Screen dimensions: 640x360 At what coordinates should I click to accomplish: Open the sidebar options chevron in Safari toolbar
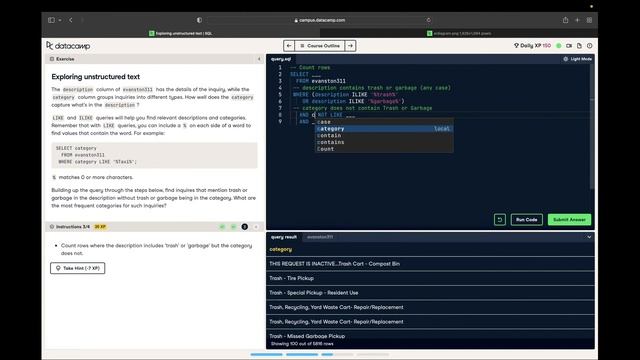(x=60, y=20)
